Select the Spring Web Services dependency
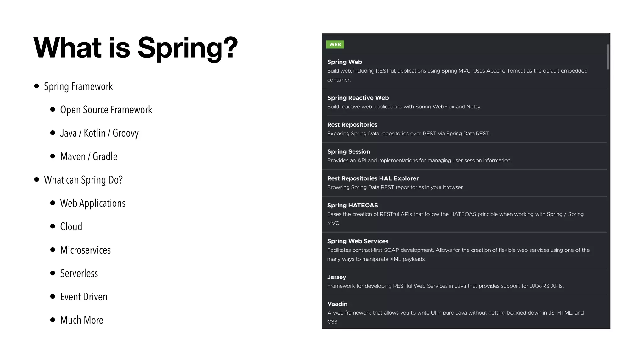644x362 pixels. click(358, 241)
